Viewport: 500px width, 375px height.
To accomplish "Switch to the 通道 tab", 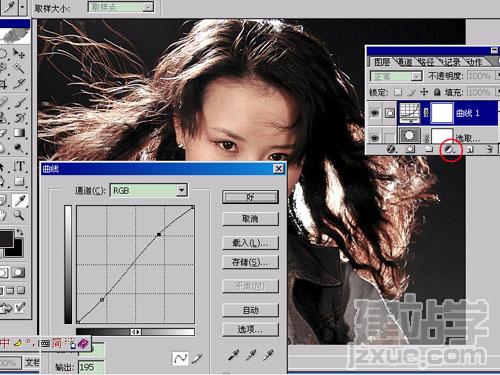I will pyautogui.click(x=405, y=62).
